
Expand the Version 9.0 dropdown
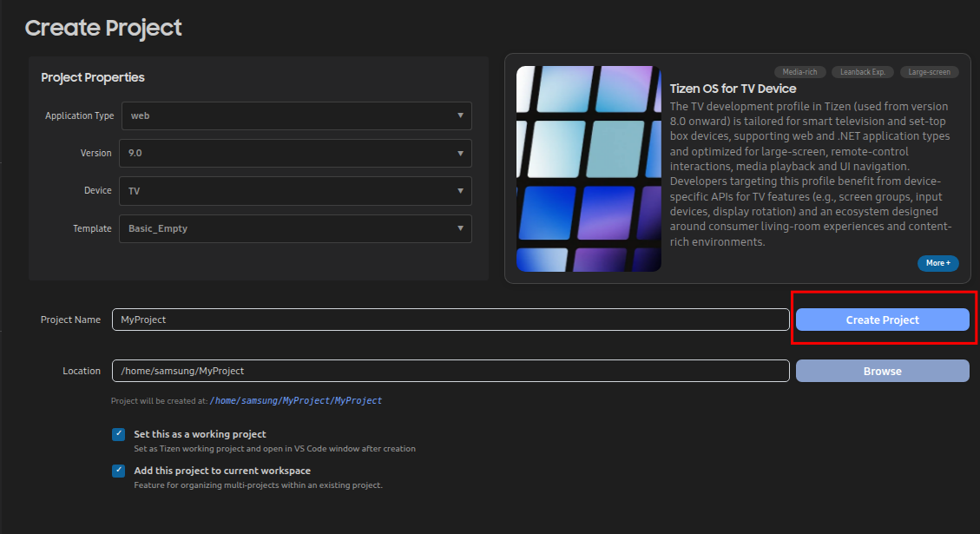click(x=295, y=153)
